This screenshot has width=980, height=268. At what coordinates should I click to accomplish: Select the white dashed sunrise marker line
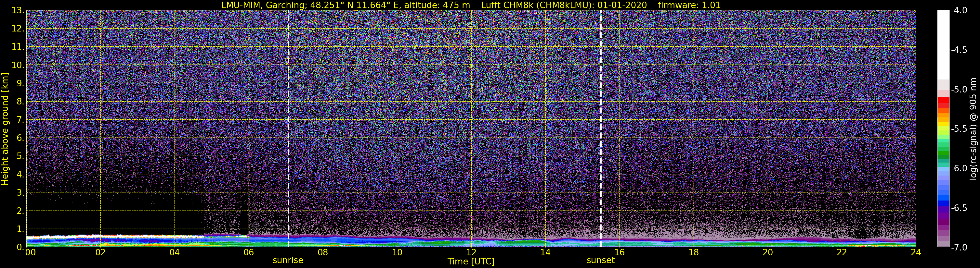[288, 129]
